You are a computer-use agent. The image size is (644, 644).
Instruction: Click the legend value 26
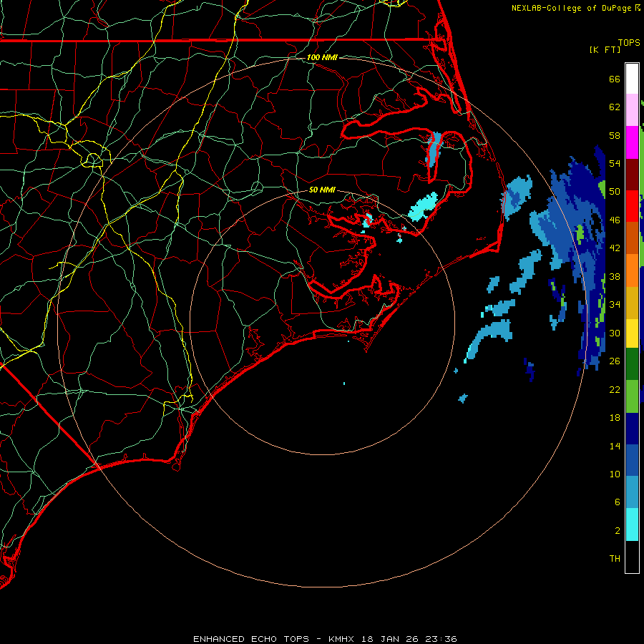pos(615,361)
